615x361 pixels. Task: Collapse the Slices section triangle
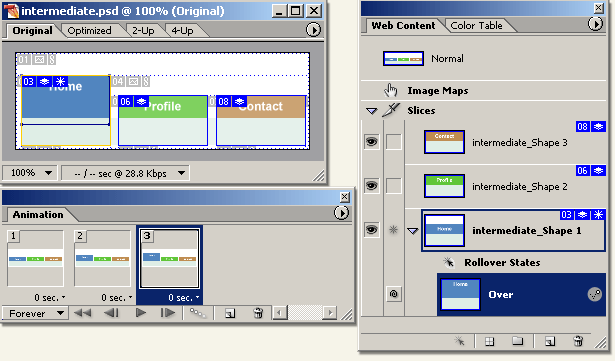pyautogui.click(x=371, y=111)
